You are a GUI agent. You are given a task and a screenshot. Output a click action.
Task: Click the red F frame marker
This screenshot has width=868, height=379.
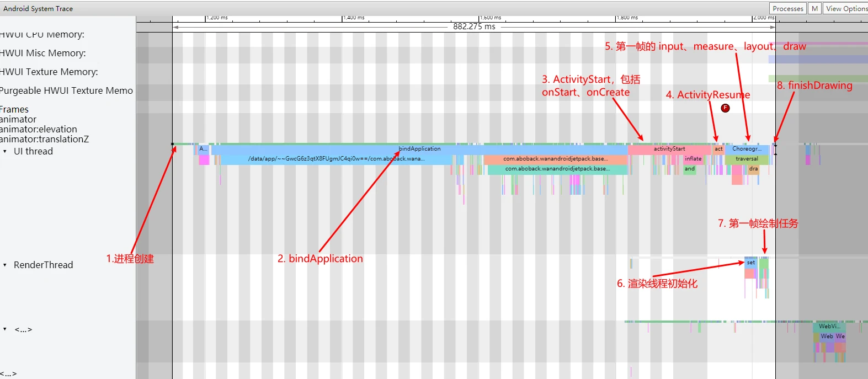(x=726, y=108)
